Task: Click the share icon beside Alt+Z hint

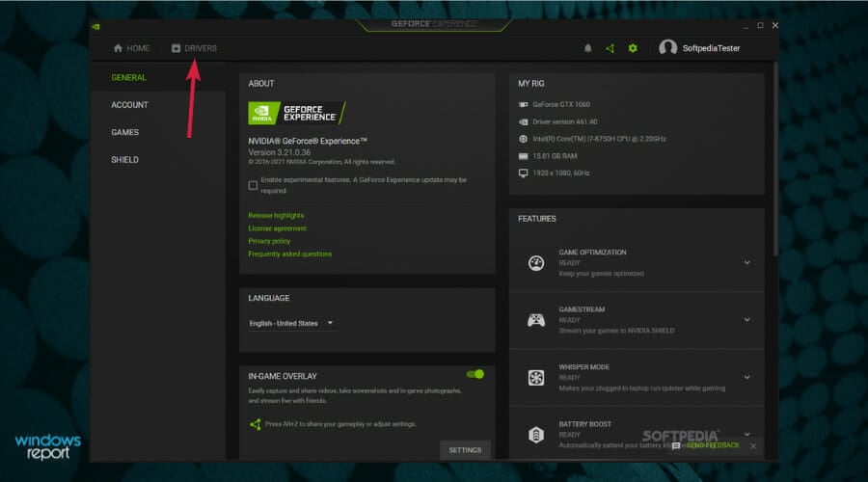Action: [256, 424]
